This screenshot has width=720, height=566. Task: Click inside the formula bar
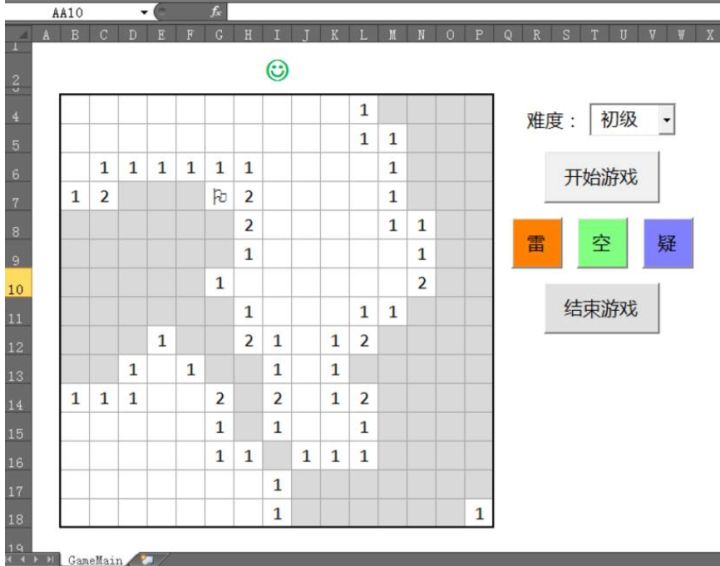(473, 12)
